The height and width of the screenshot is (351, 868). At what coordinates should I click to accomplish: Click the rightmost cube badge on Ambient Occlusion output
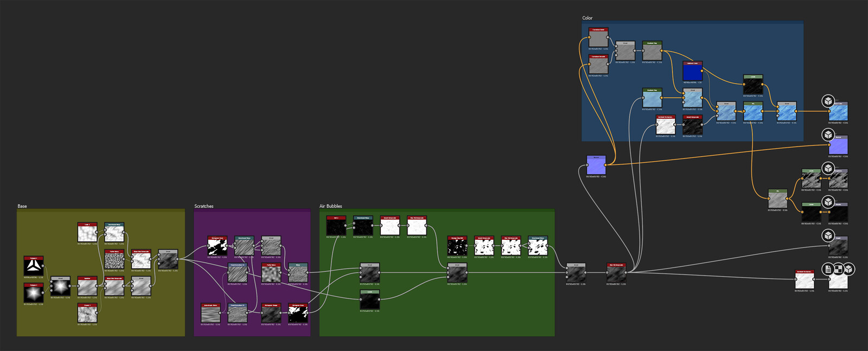[849, 269]
